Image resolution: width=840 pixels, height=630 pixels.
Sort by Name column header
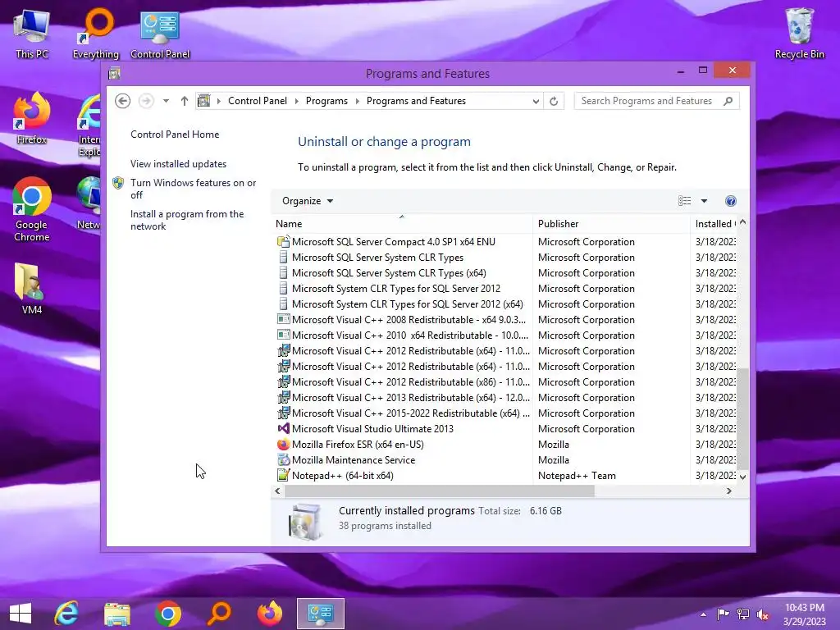pyautogui.click(x=402, y=224)
